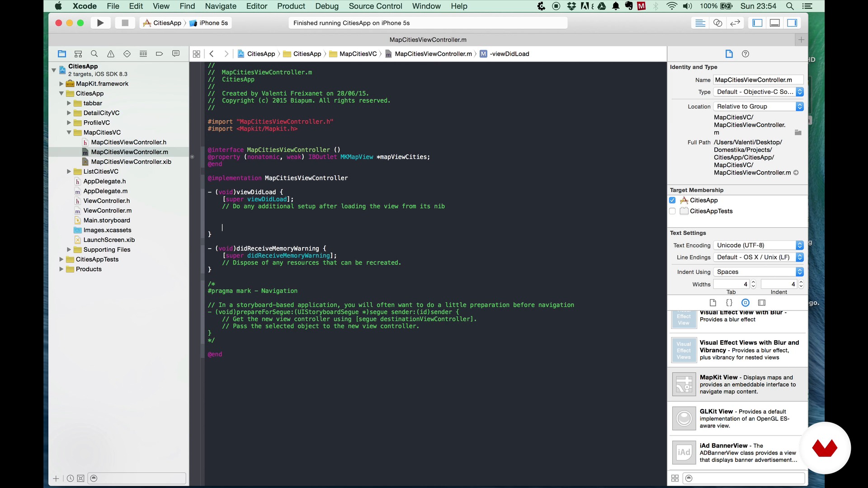Adjust the Indent width stepper
This screenshot has height=488, width=868.
click(x=801, y=284)
